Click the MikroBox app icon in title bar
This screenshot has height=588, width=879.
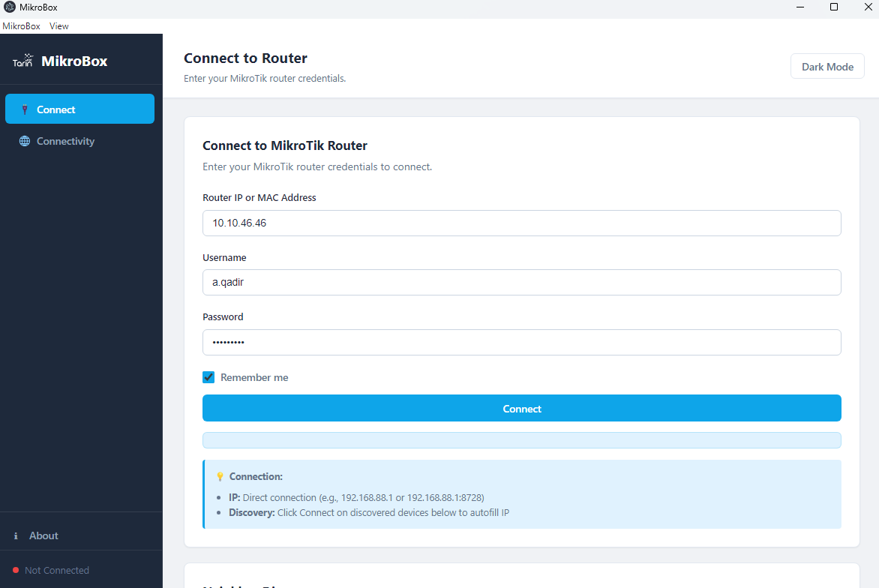click(x=10, y=7)
